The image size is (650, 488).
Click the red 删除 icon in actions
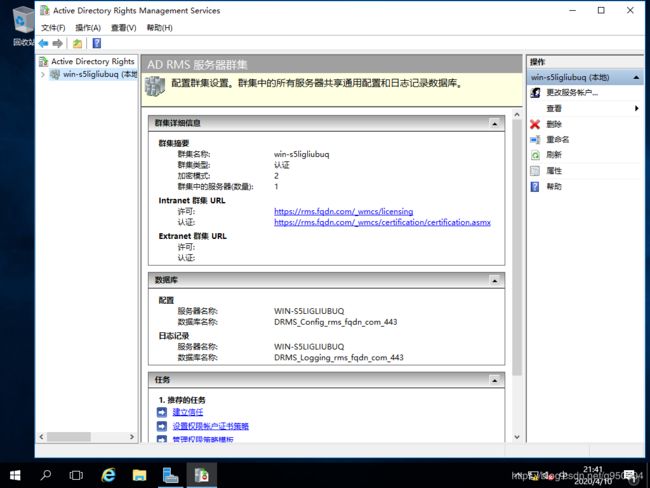coord(535,124)
